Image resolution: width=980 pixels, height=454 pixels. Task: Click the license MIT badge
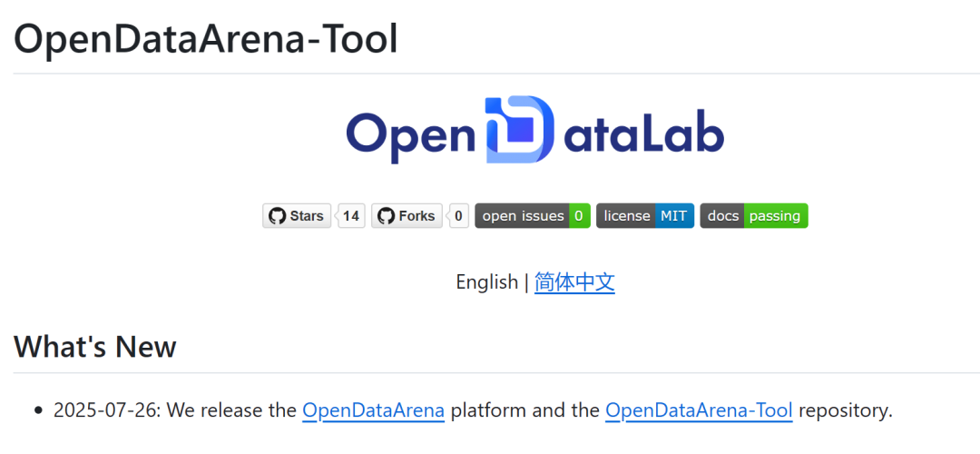(645, 216)
